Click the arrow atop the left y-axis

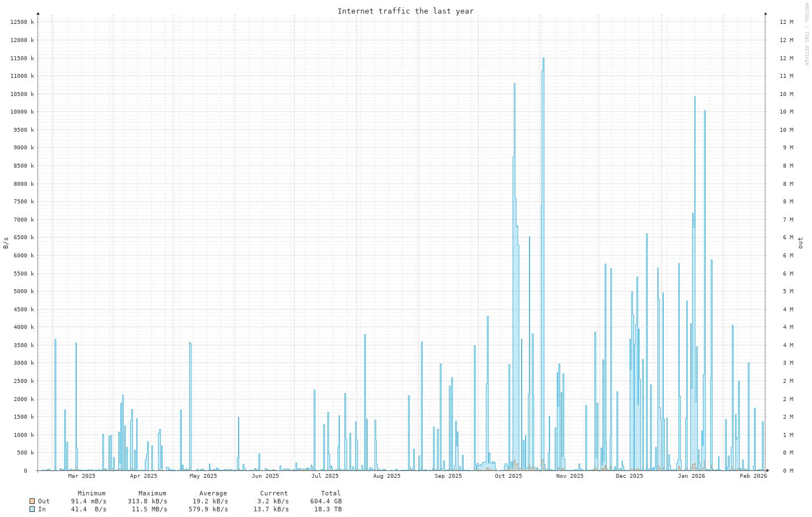click(x=38, y=12)
